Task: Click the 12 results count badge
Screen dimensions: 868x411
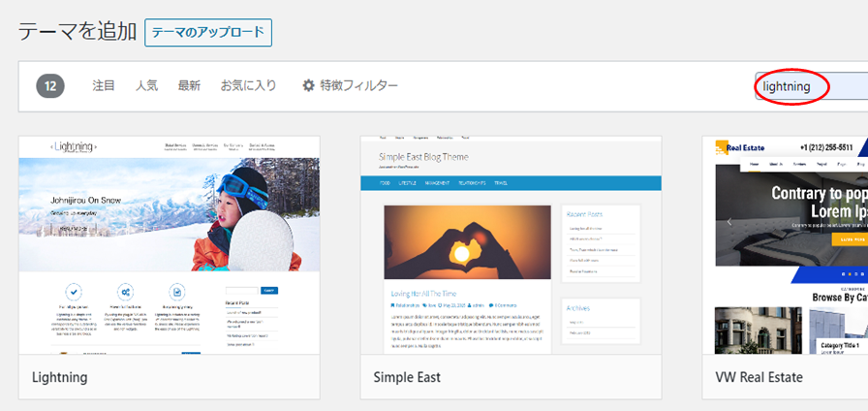Action: 50,86
